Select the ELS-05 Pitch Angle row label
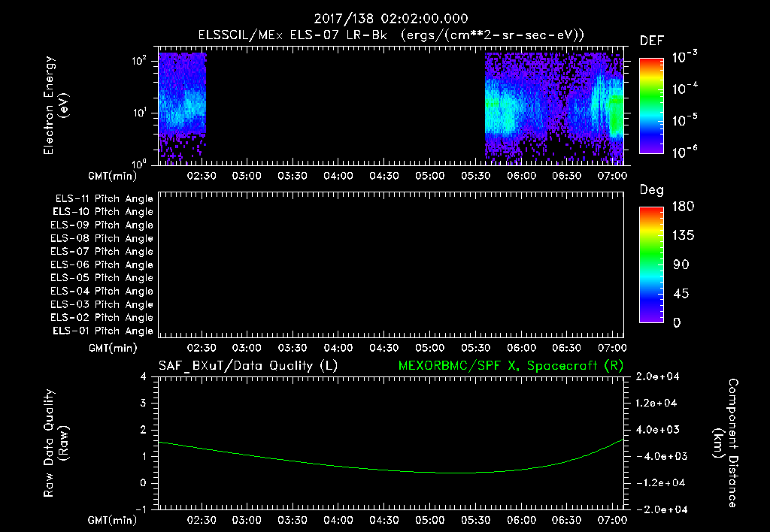 click(x=102, y=278)
